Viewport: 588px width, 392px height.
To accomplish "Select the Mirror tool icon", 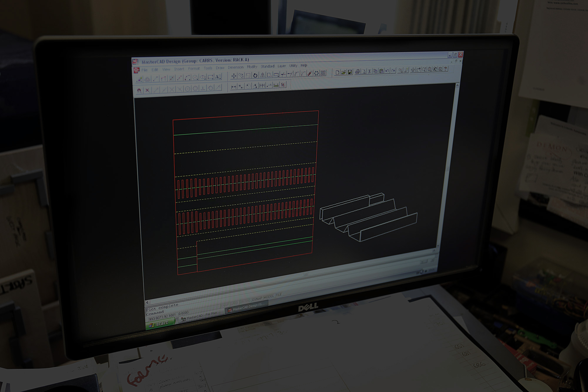I will (x=263, y=75).
